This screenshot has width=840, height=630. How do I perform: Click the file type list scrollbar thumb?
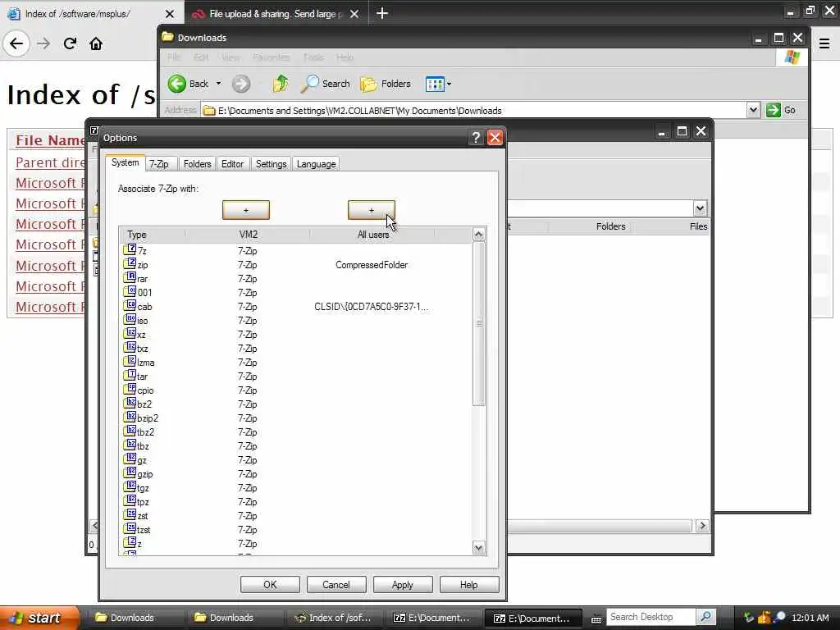[479, 323]
